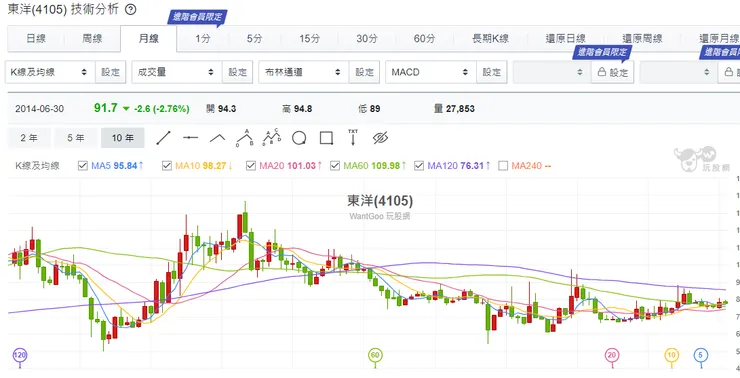Screen dimensions: 740x378
Task: Enable the MA240 moving average checkbox
Action: (x=503, y=166)
